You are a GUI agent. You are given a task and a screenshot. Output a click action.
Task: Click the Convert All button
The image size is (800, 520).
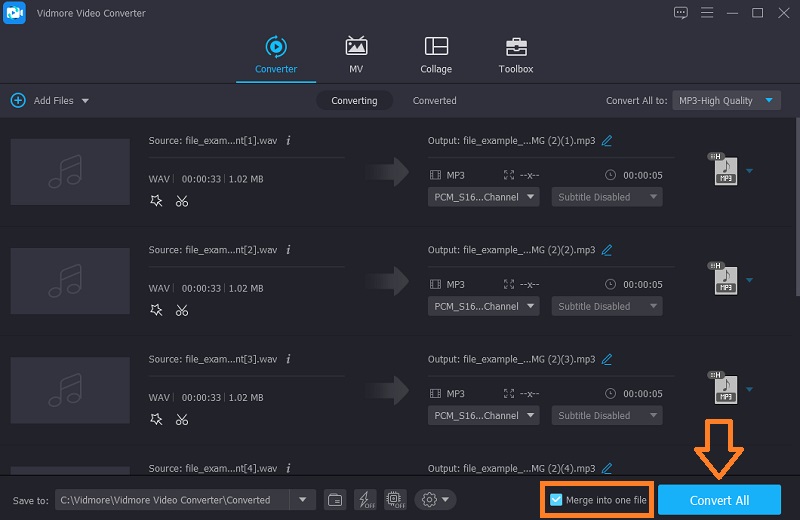tap(719, 500)
